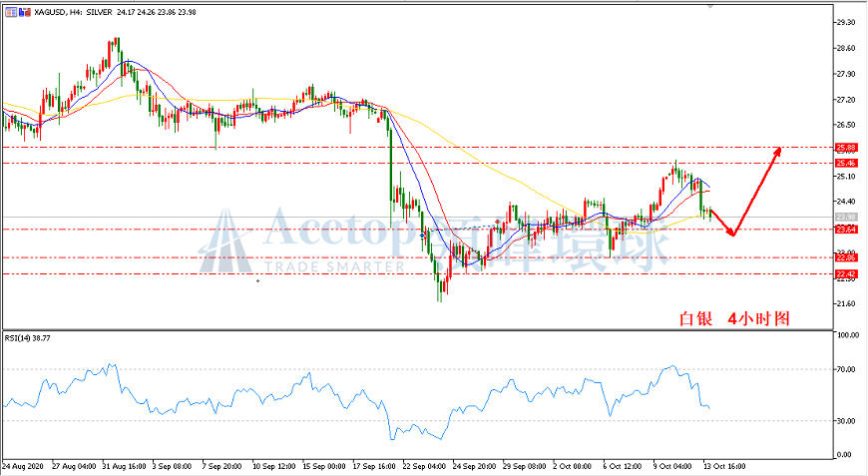Image resolution: width=868 pixels, height=476 pixels.
Task: Open the depth of market icon
Action: click(x=24, y=12)
